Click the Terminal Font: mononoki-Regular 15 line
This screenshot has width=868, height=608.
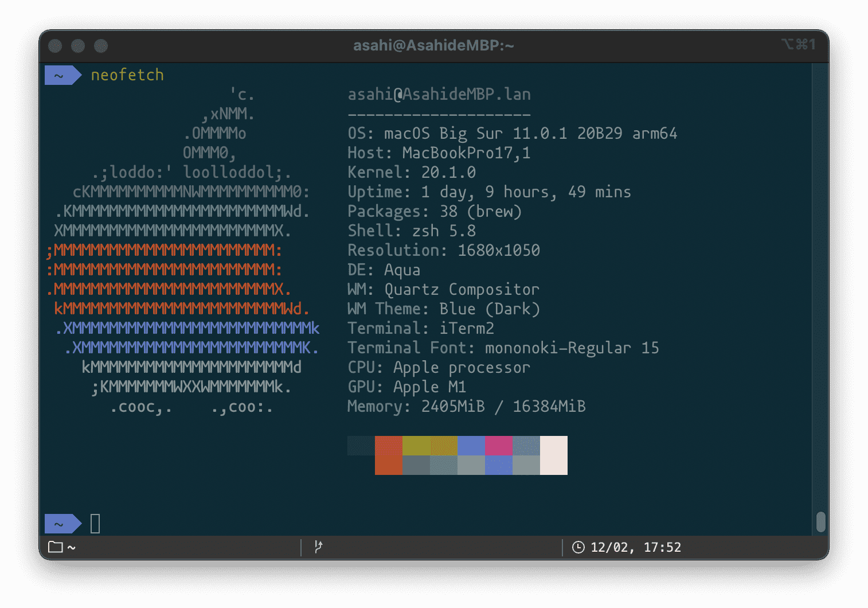(503, 348)
